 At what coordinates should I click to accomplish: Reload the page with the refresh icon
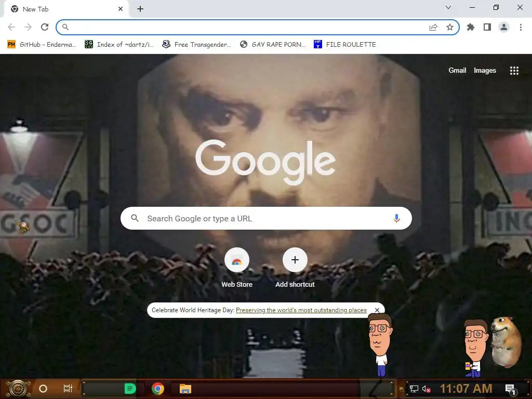click(x=45, y=27)
